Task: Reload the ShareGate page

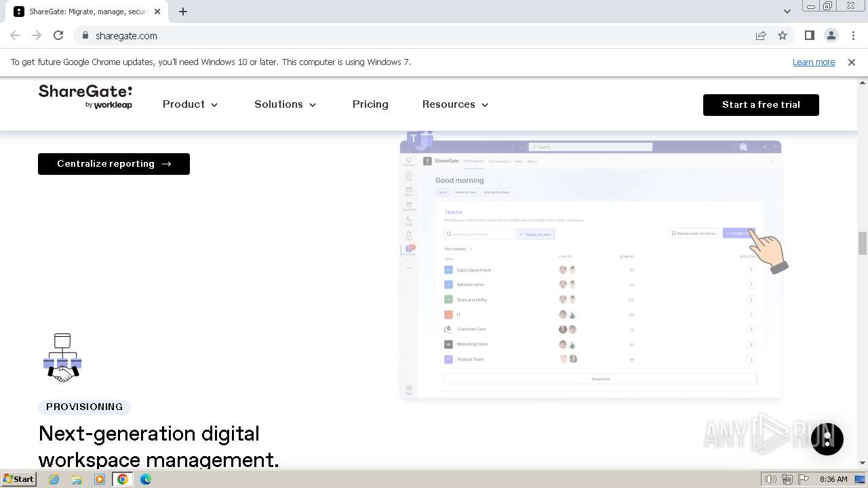Action: 58,35
